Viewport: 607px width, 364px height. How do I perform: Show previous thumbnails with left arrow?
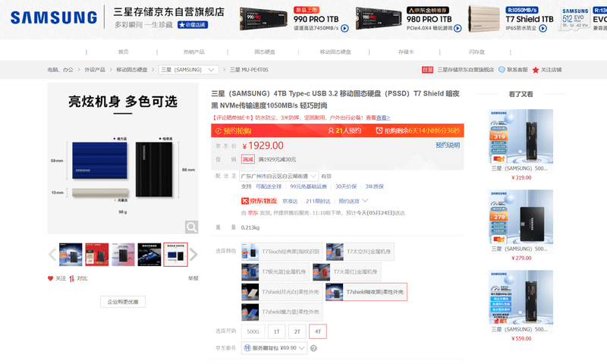coord(52,255)
